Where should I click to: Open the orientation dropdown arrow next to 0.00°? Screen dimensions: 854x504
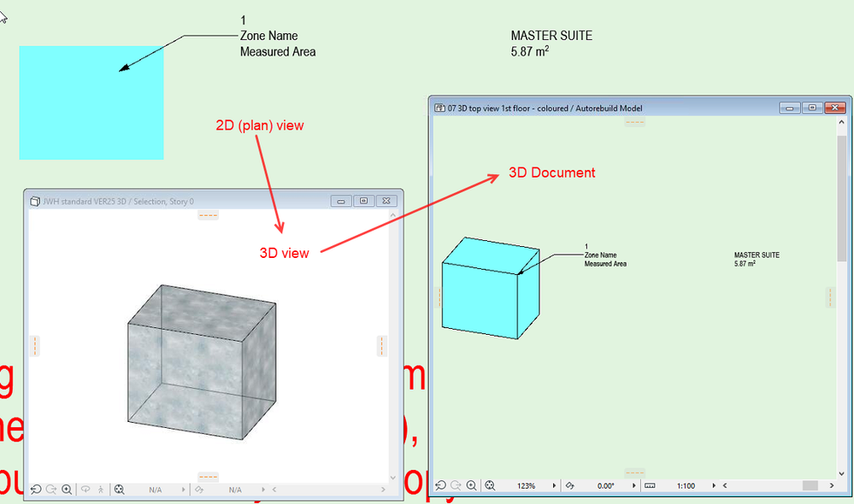click(x=634, y=485)
